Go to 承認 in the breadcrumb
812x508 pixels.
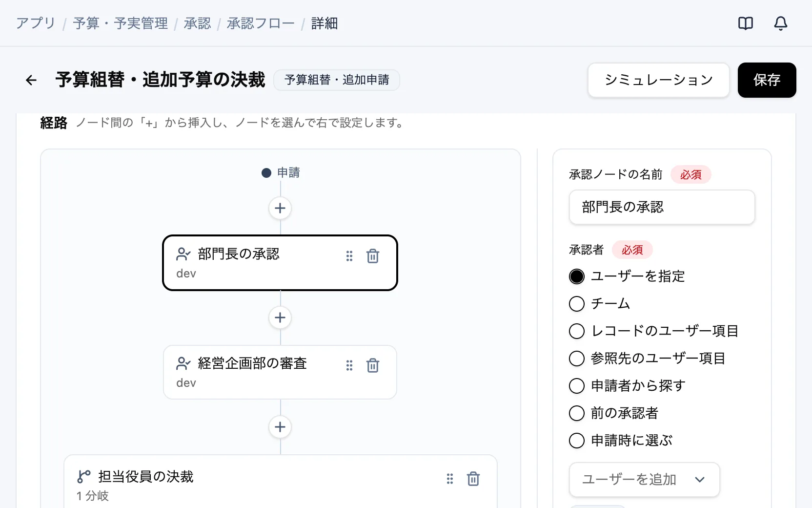[x=197, y=23]
